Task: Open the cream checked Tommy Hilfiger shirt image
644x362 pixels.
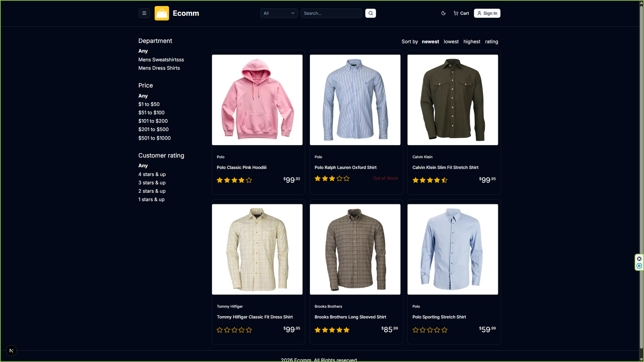Action: coord(257,249)
